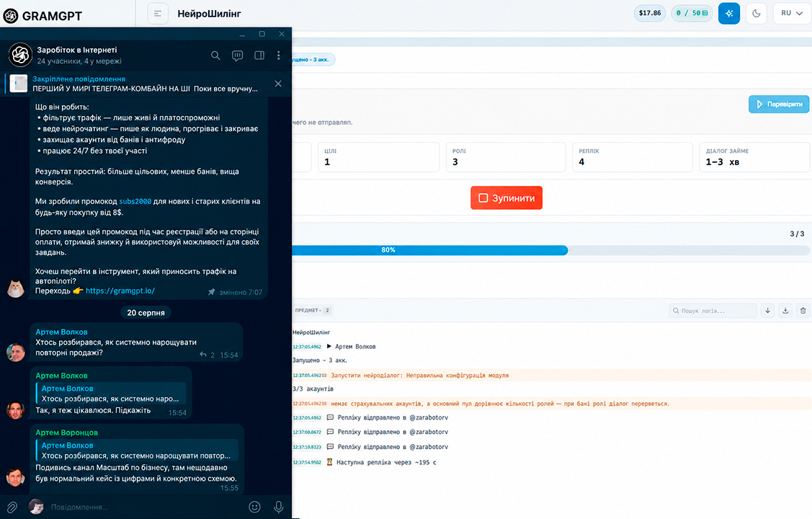Open the GramGPT sidebar hamburger menu
Screen dimensions: 812x519
pyautogui.click(x=157, y=14)
